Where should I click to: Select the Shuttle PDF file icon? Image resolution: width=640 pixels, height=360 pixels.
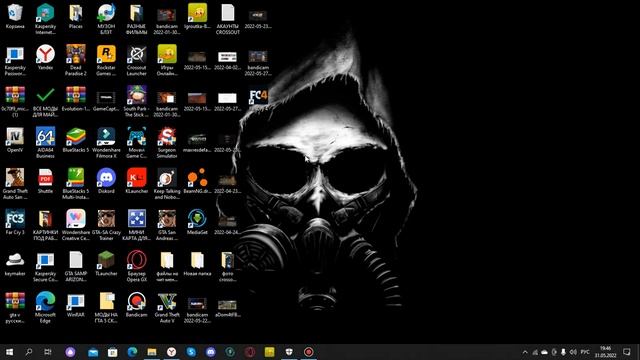45,181
